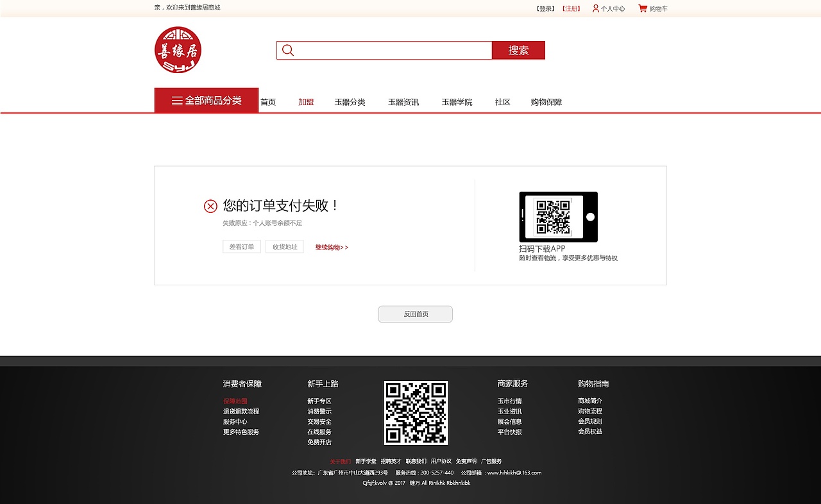Click the phone QR code for APP download
This screenshot has width=821, height=504.
pos(557,217)
